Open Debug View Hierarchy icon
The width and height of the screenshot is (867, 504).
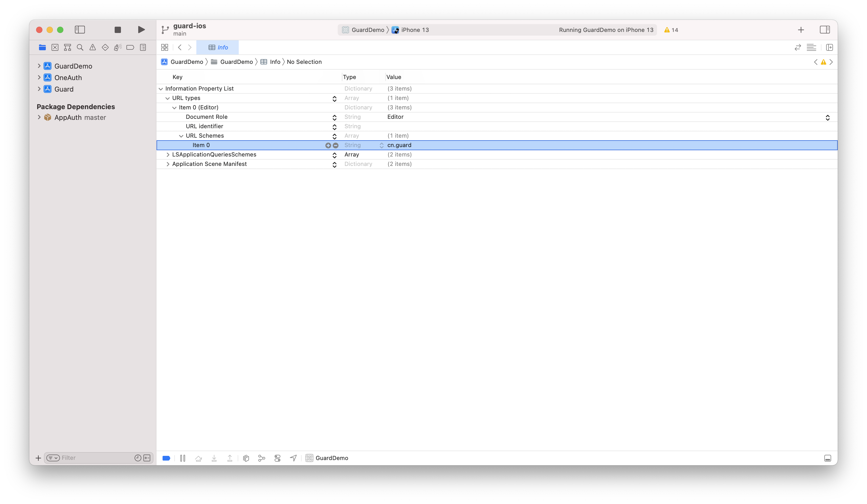click(246, 458)
